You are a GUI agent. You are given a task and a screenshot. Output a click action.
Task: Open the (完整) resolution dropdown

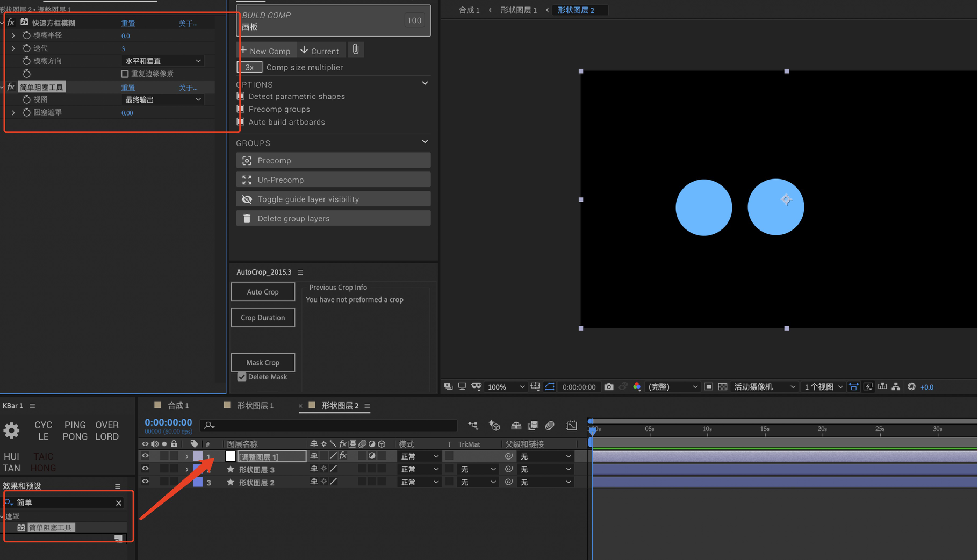(672, 387)
